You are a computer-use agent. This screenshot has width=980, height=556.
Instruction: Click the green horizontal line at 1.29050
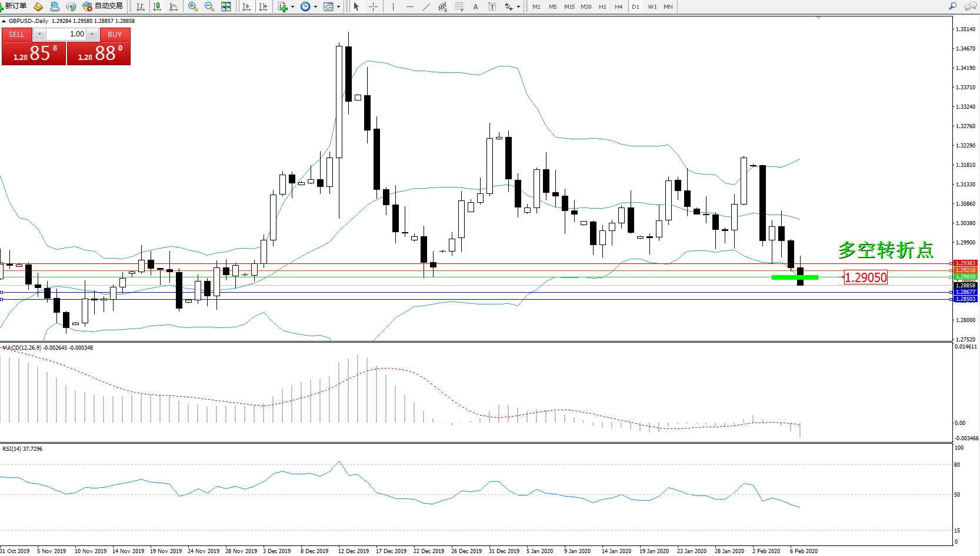(x=794, y=277)
